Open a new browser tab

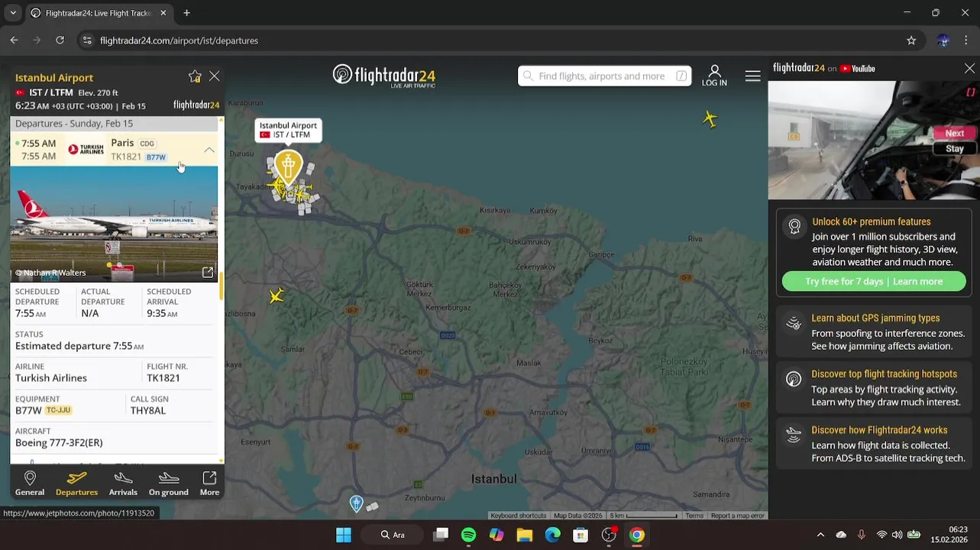click(x=186, y=13)
